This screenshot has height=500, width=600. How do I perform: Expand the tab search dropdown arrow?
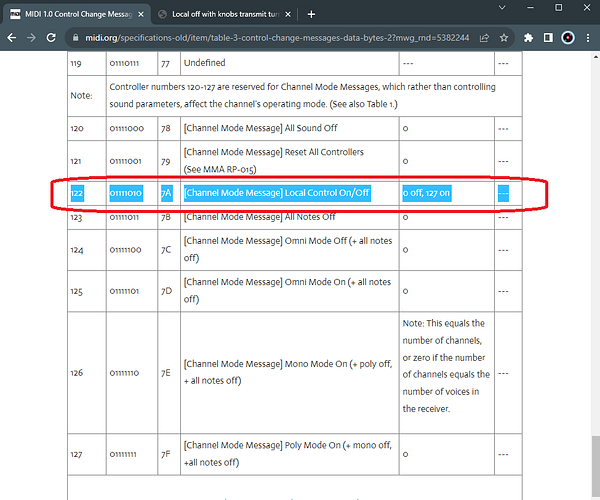click(x=502, y=7)
